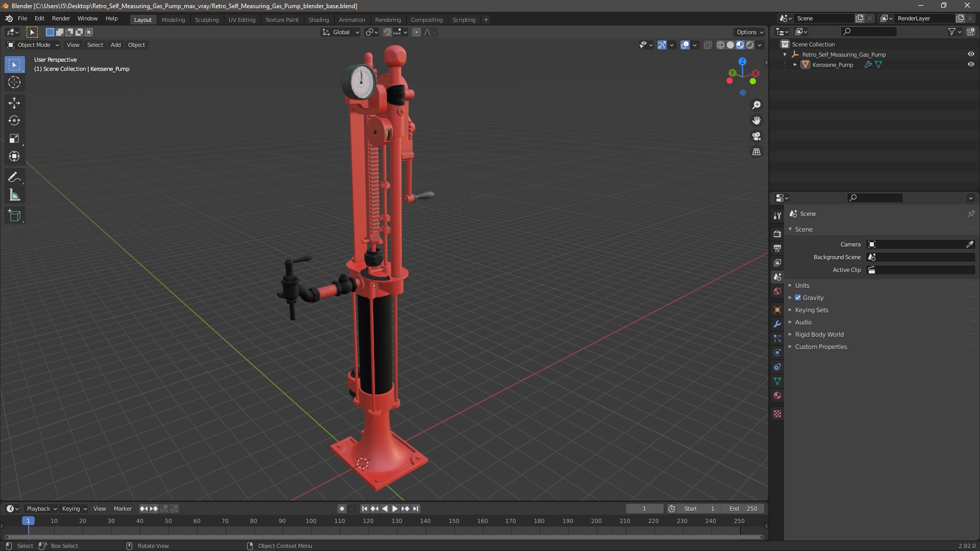Select the Move tool in toolbar
Viewport: 980px width, 551px height.
coord(15,102)
